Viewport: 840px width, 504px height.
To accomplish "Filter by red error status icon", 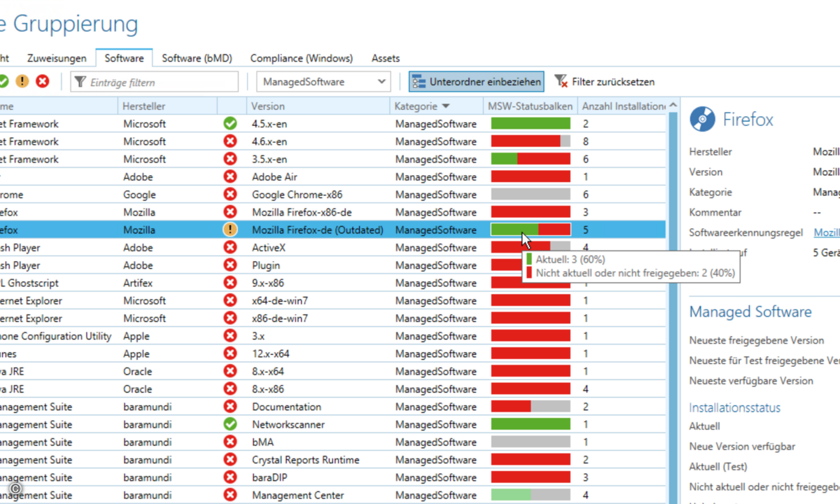I will (43, 82).
